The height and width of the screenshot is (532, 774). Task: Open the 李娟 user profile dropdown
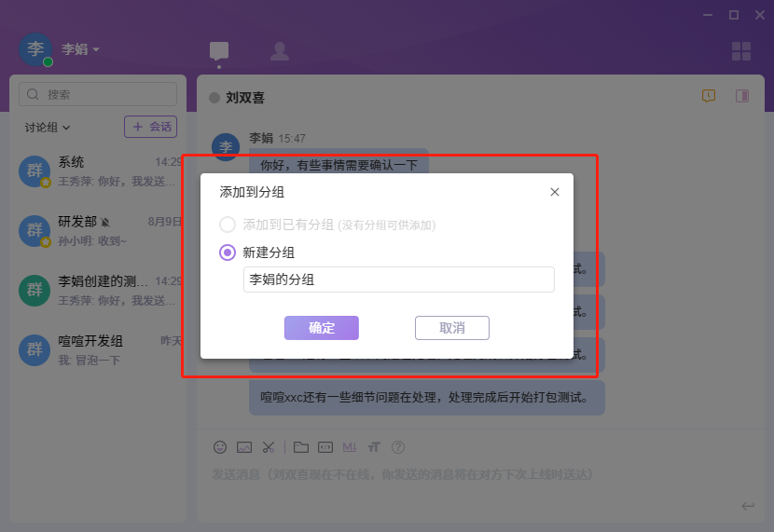(80, 49)
